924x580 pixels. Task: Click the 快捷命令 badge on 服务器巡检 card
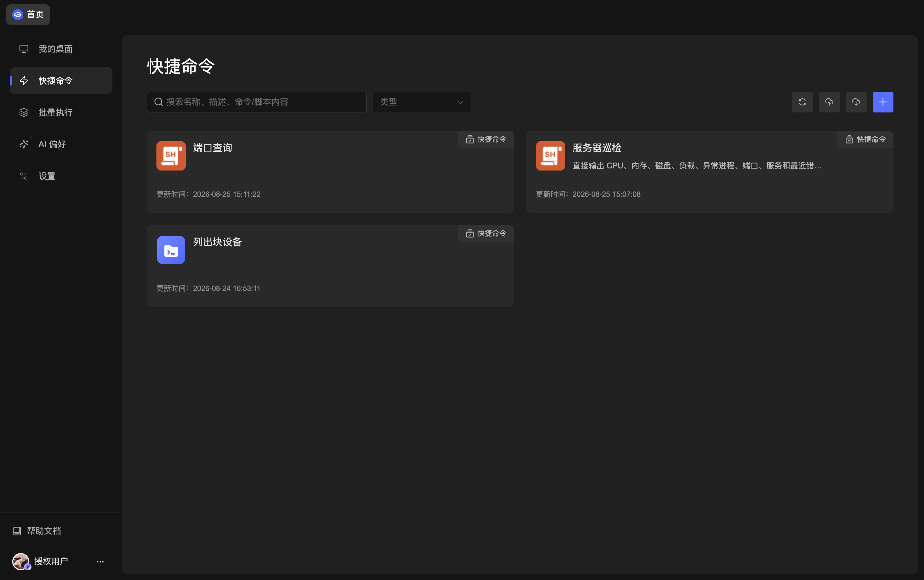[866, 139]
